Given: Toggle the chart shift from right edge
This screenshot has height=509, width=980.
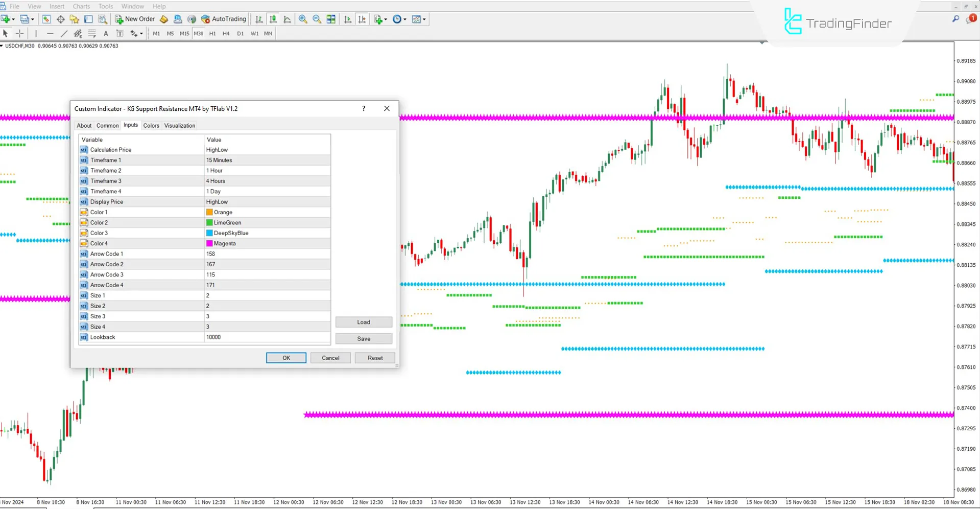Looking at the screenshot, I should 362,19.
